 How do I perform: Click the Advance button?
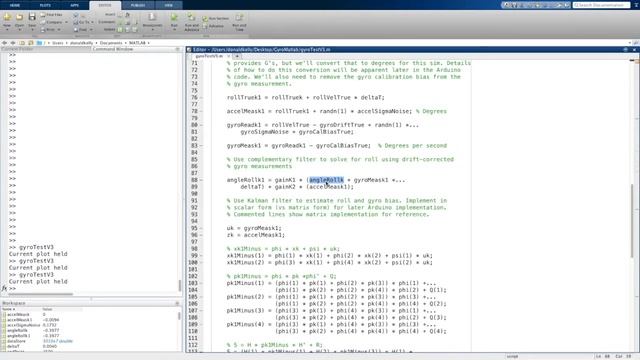213,26
